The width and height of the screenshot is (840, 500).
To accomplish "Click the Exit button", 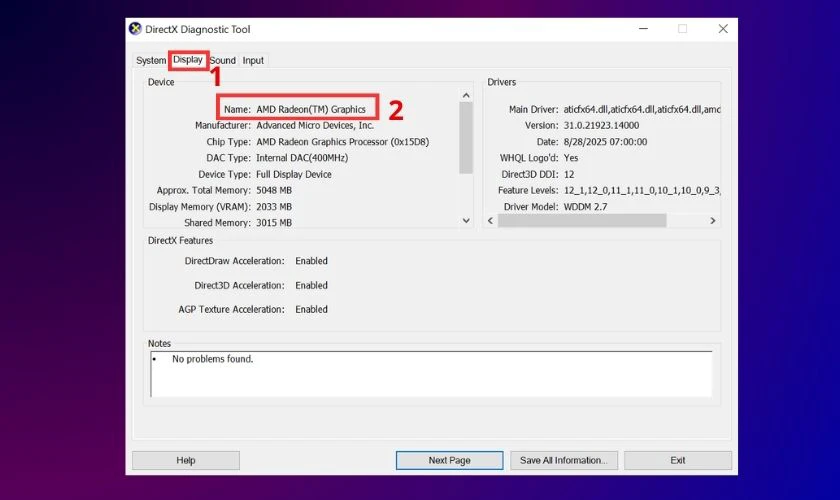I will click(678, 460).
